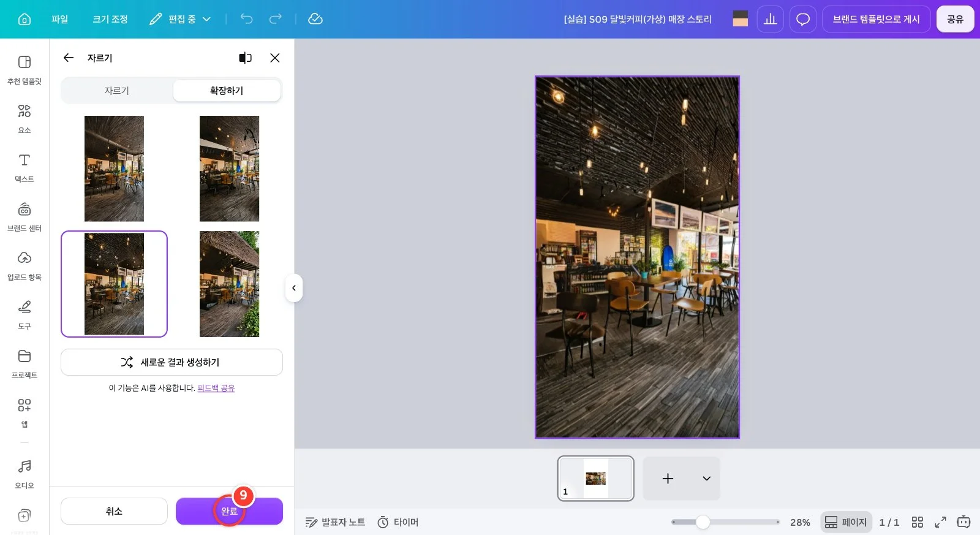Open the comments speech bubble
980x535 pixels.
coord(803,19)
